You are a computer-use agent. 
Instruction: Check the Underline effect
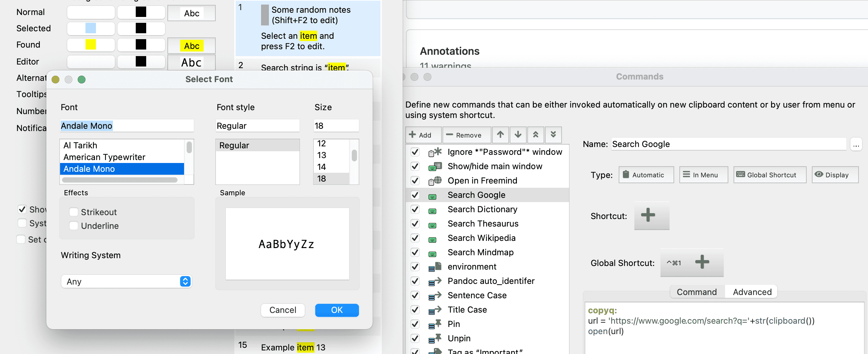pos(74,226)
